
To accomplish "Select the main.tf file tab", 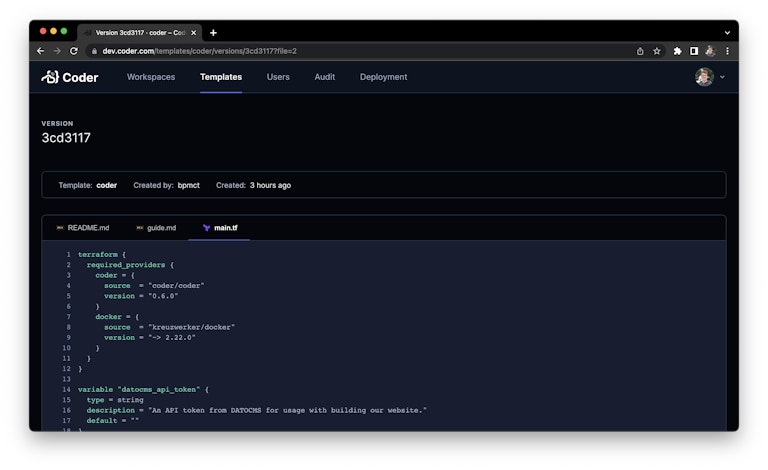I will point(220,228).
